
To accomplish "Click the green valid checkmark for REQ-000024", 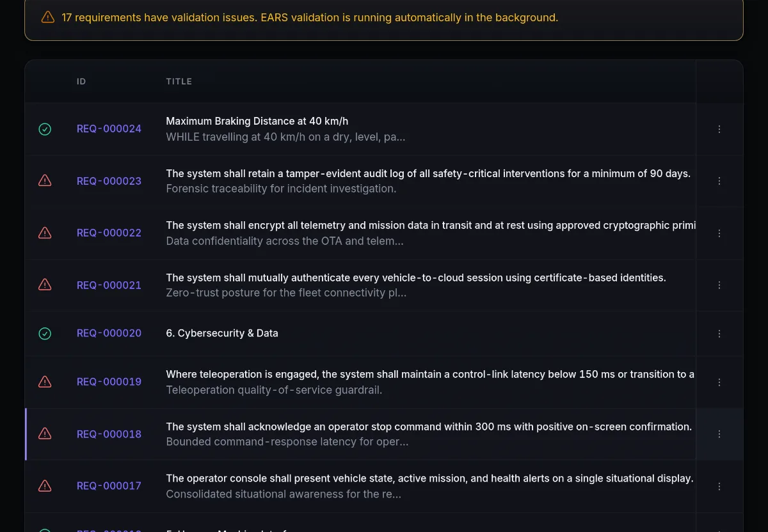I will pyautogui.click(x=45, y=129).
